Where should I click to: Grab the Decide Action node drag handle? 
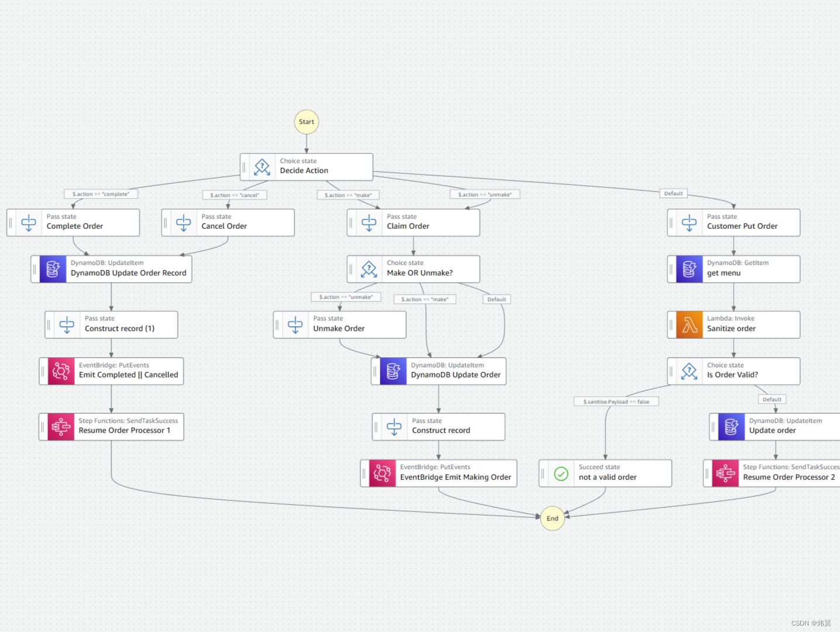tap(245, 167)
